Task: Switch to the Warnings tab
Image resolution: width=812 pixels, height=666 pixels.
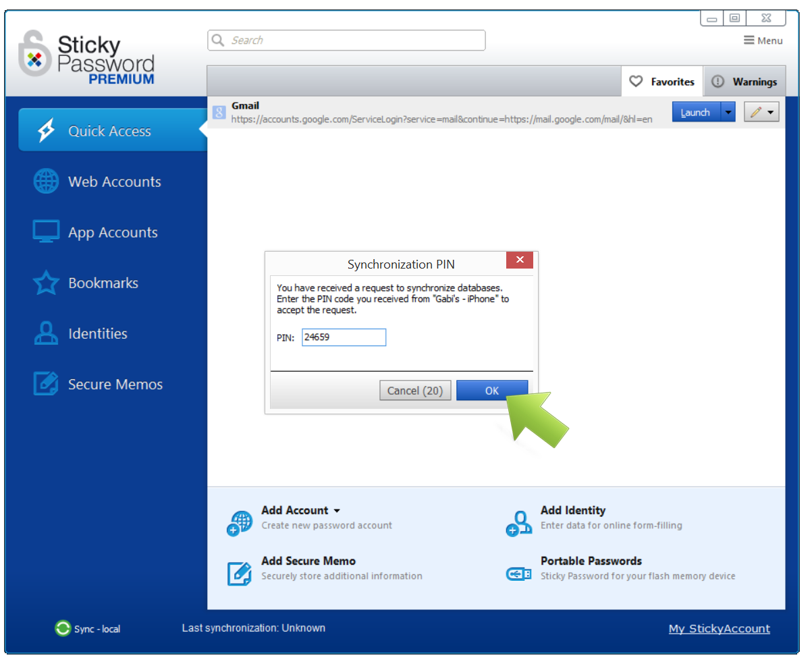Action: click(745, 82)
